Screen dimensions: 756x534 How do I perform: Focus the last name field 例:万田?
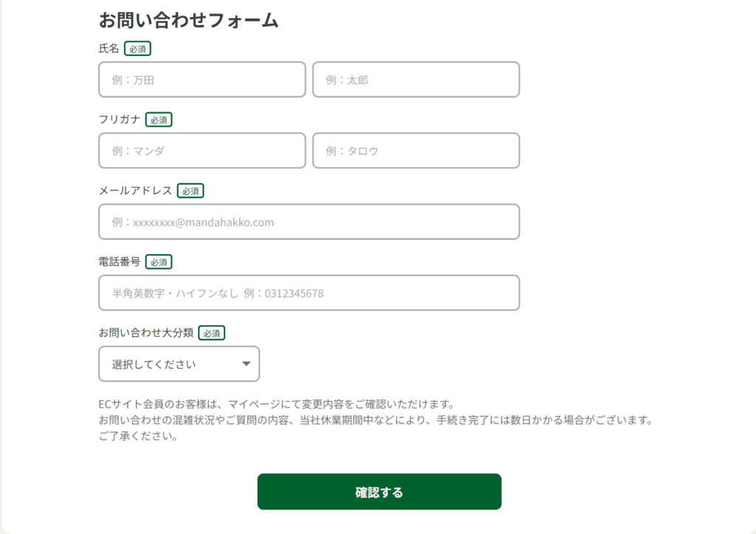click(202, 80)
